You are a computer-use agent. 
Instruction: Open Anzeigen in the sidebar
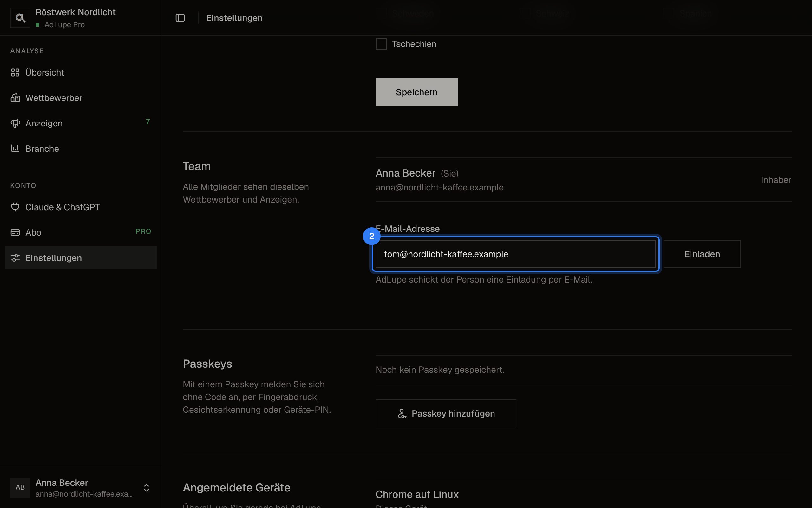[81, 123]
